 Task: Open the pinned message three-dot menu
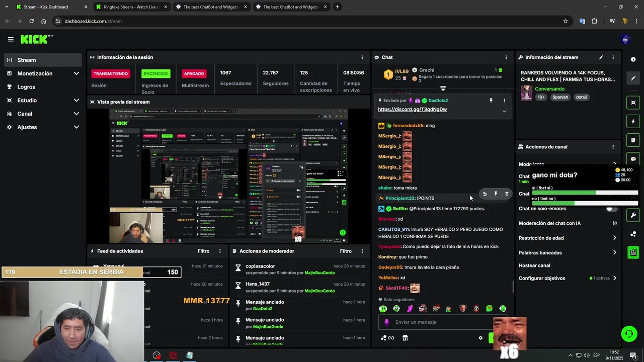pyautogui.click(x=504, y=101)
